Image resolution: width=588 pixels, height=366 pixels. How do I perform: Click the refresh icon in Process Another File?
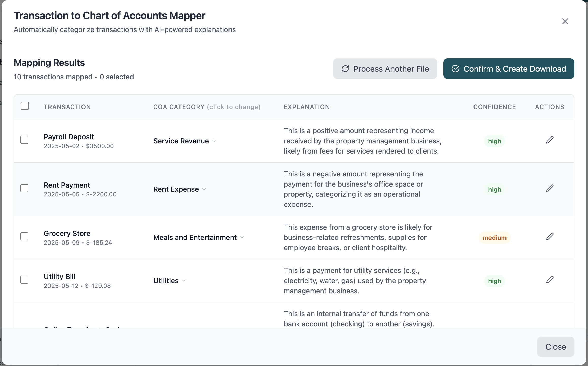tap(345, 69)
